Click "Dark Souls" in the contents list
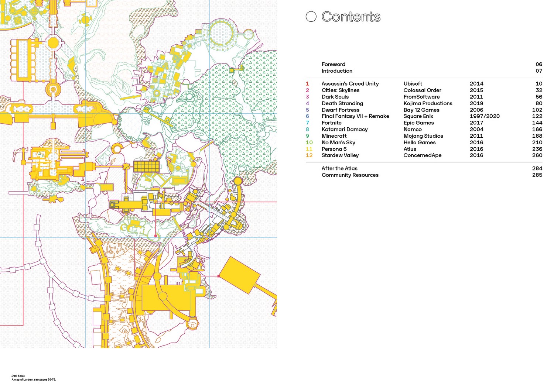 pos(335,97)
